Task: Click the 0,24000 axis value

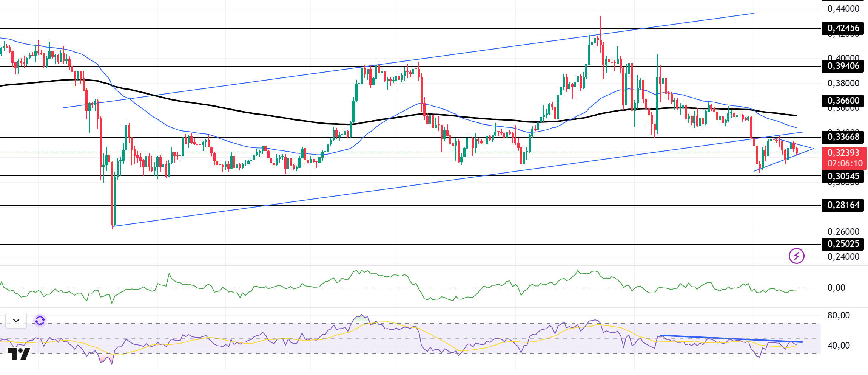Action: click(843, 257)
